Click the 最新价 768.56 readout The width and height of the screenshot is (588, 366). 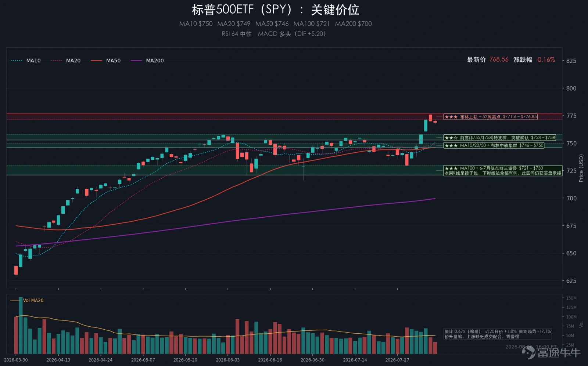[488, 59]
